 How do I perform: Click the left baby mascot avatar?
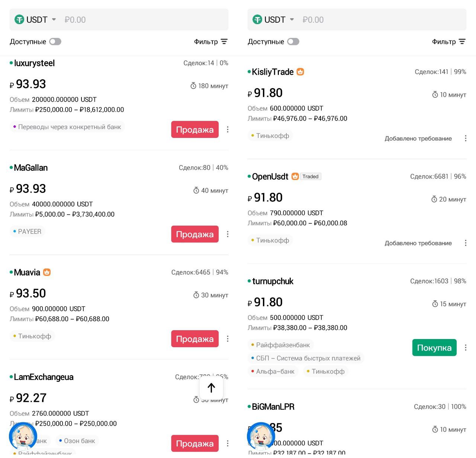(x=23, y=436)
